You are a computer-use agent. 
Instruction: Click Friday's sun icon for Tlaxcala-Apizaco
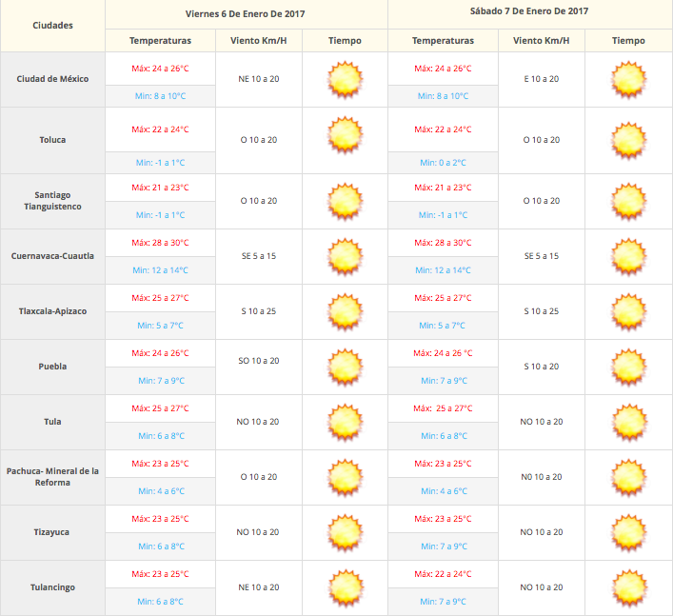tap(345, 311)
